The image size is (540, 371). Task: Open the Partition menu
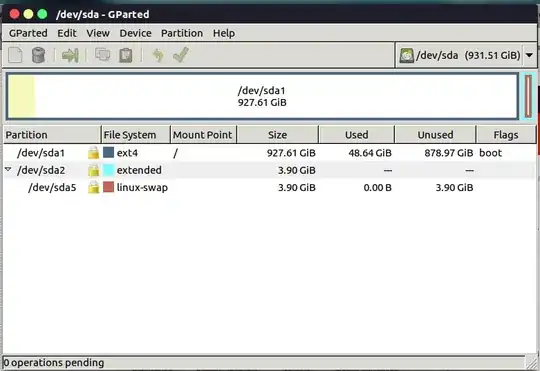tap(182, 33)
